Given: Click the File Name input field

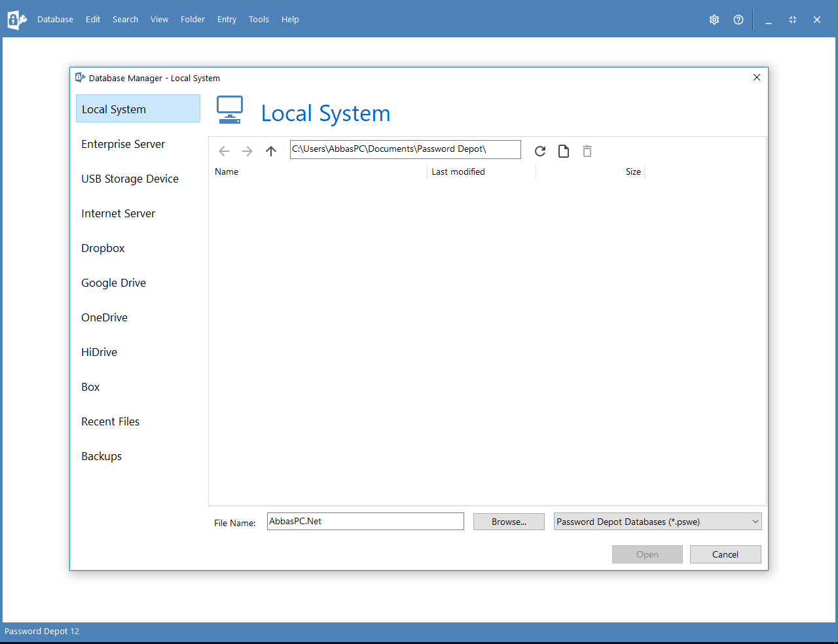Looking at the screenshot, I should coord(365,522).
